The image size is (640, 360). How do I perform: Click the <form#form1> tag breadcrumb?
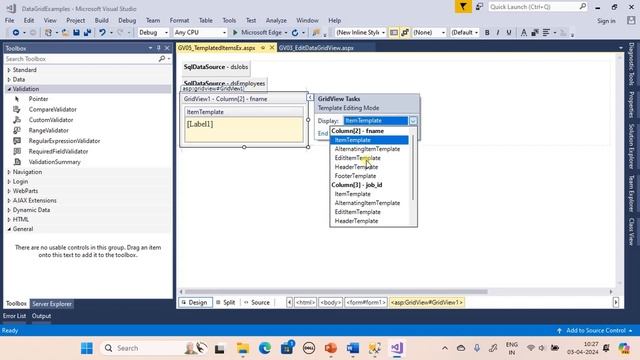tap(366, 302)
